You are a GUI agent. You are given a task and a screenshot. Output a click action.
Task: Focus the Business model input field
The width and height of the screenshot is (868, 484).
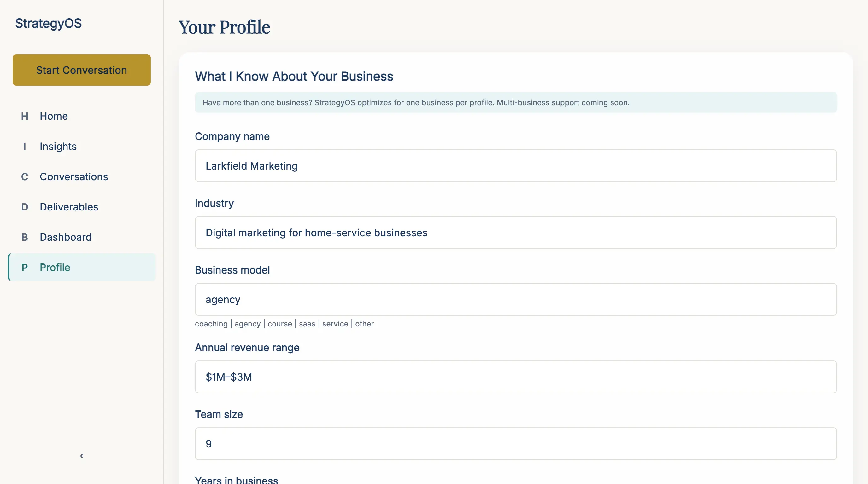pos(516,299)
